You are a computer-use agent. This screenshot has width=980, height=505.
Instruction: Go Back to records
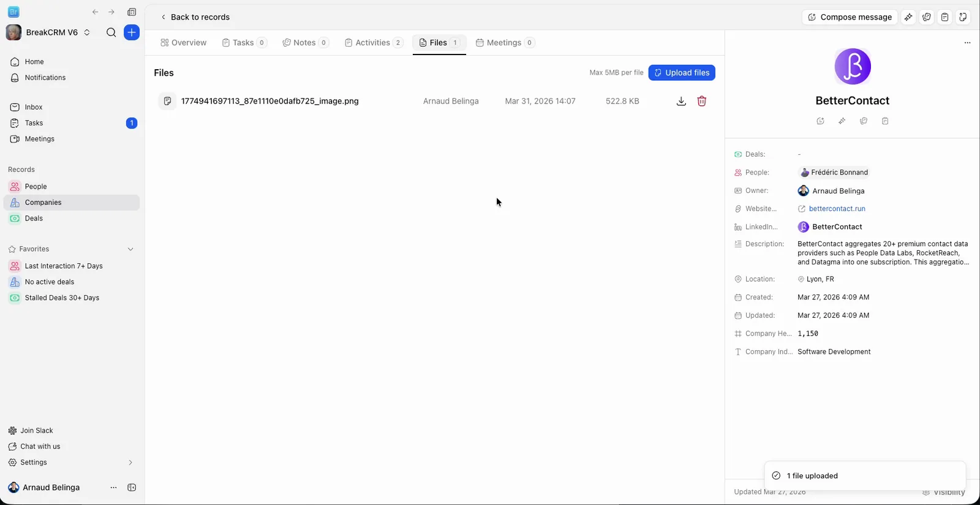click(195, 17)
